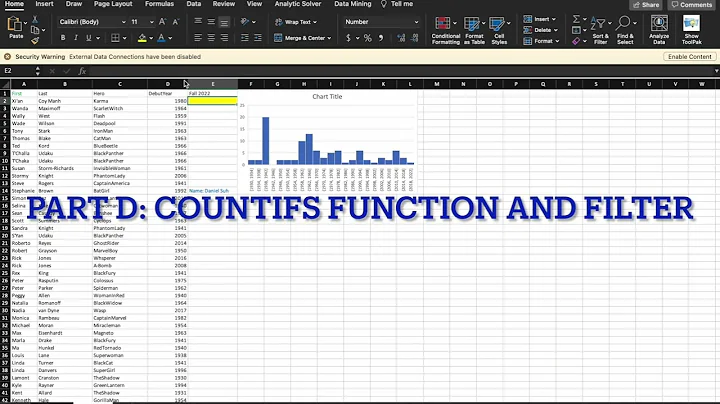Open Cell Styles gallery

[x=499, y=30]
